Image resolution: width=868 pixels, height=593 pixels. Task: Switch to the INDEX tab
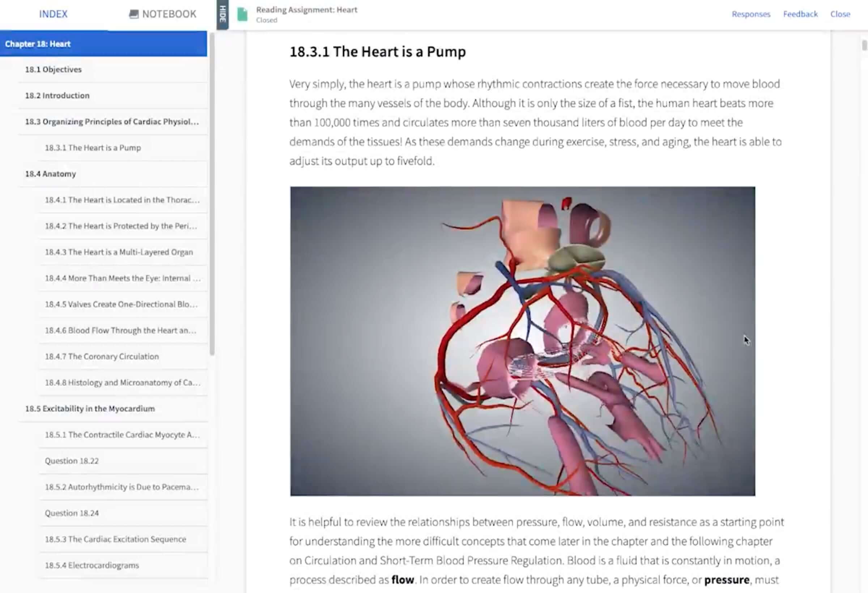(x=53, y=14)
